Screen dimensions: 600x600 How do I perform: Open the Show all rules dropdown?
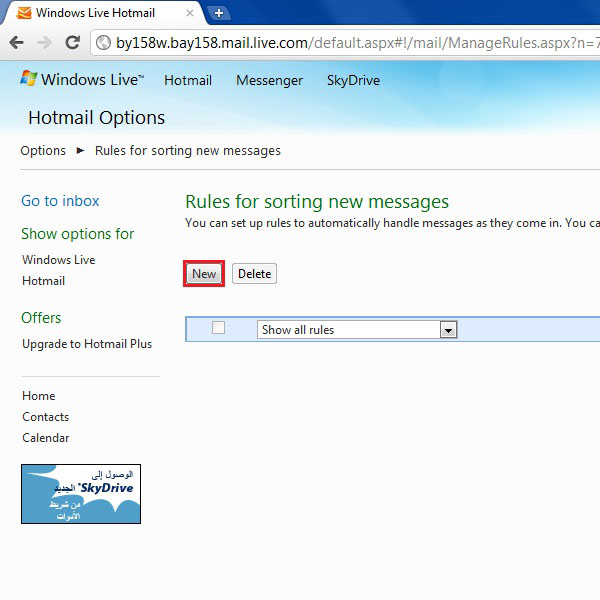point(357,329)
